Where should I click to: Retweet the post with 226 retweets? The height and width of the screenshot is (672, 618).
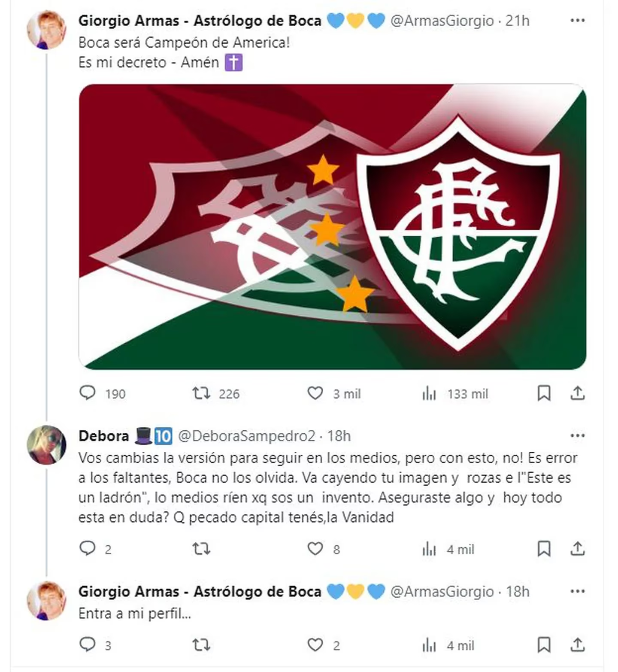(x=201, y=393)
